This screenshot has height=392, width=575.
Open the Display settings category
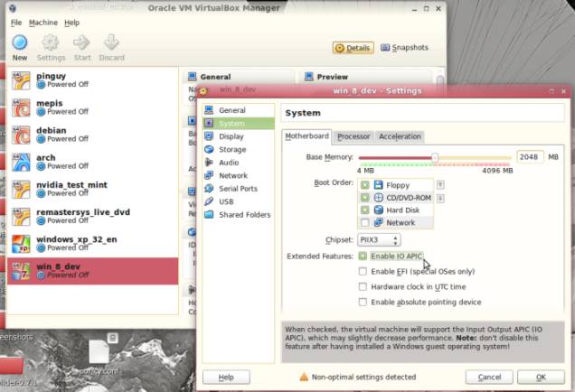tap(239, 136)
